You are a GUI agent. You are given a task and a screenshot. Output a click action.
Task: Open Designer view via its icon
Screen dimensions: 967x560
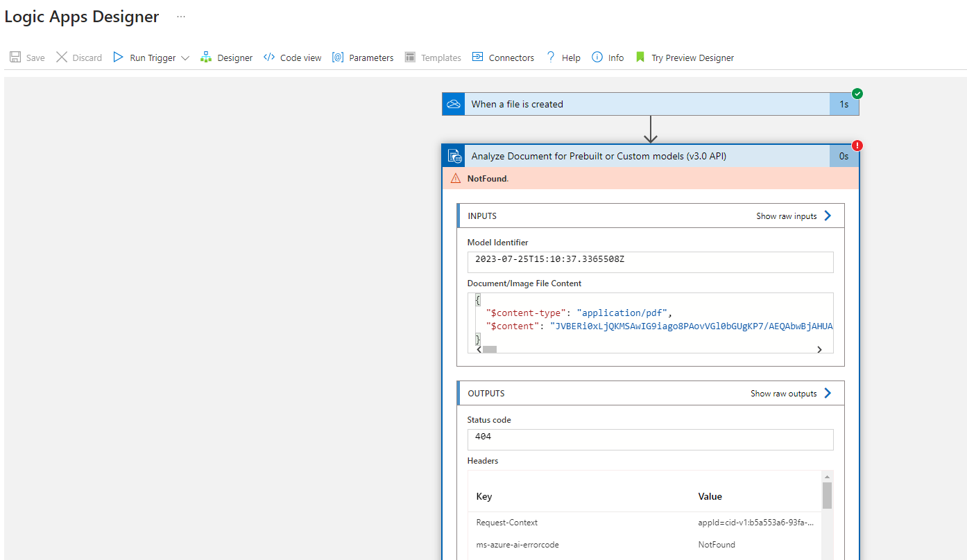[206, 58]
